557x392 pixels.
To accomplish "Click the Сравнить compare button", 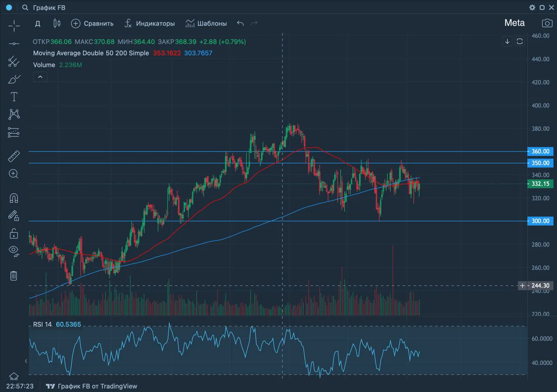I will pos(92,23).
